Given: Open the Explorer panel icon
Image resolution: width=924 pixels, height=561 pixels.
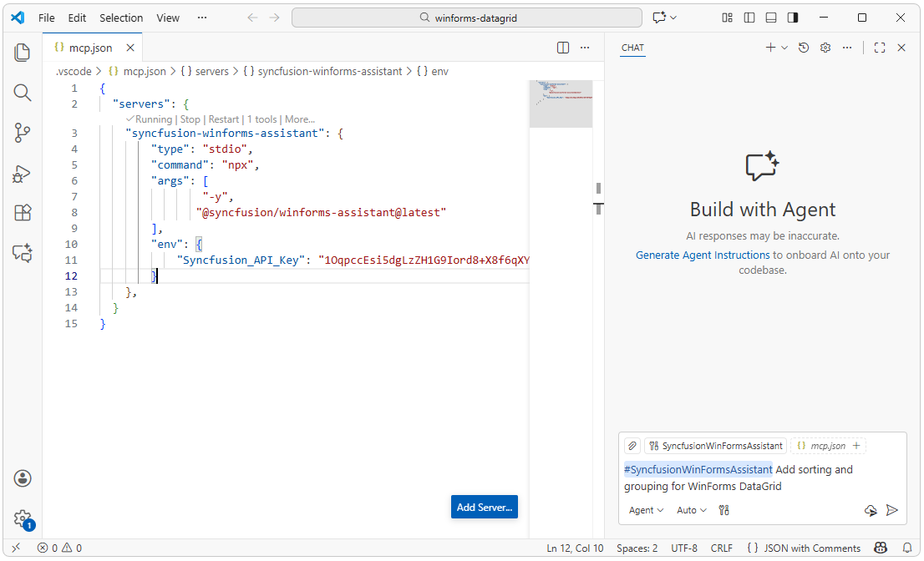Looking at the screenshot, I should pos(22,52).
